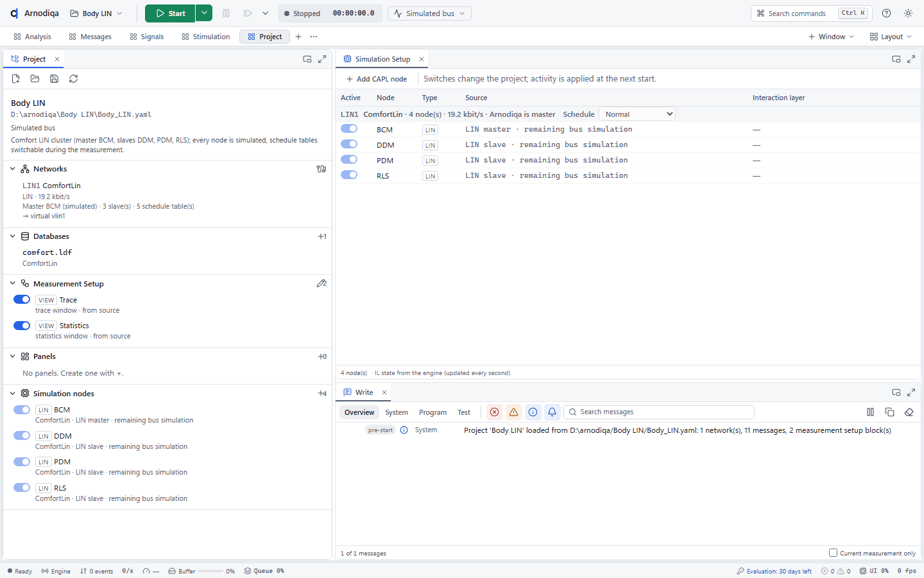Open the Simulated bus dropdown
This screenshot has height=578, width=924.
pyautogui.click(x=429, y=13)
